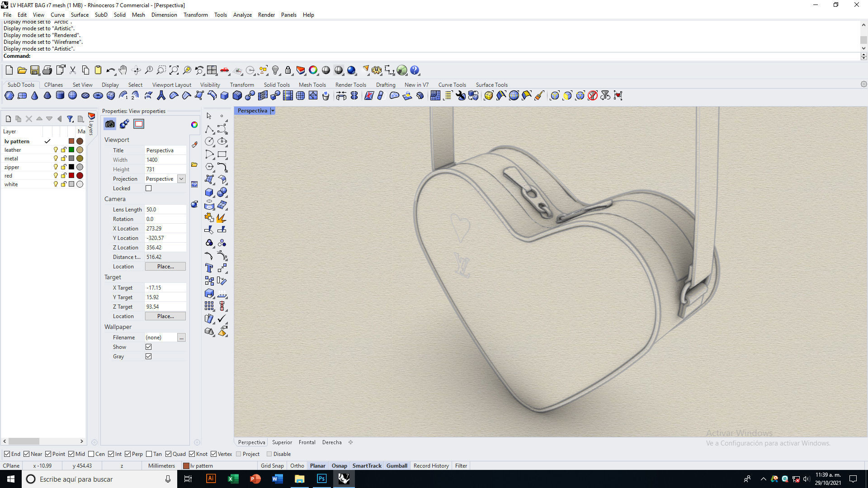This screenshot has width=868, height=488.
Task: Open the Analyze menu
Action: 242,15
